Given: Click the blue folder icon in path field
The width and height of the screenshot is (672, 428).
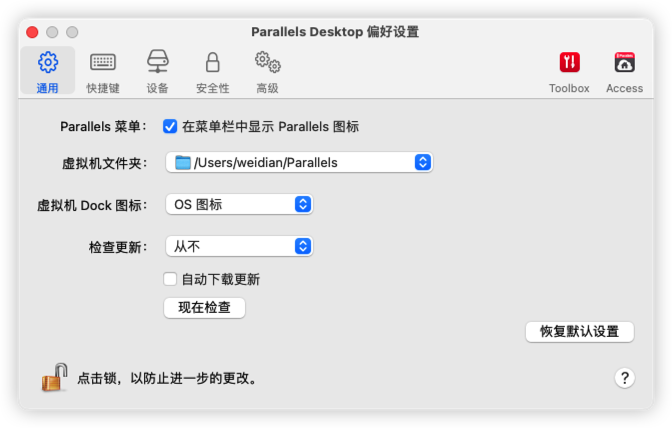Looking at the screenshot, I should click(183, 162).
